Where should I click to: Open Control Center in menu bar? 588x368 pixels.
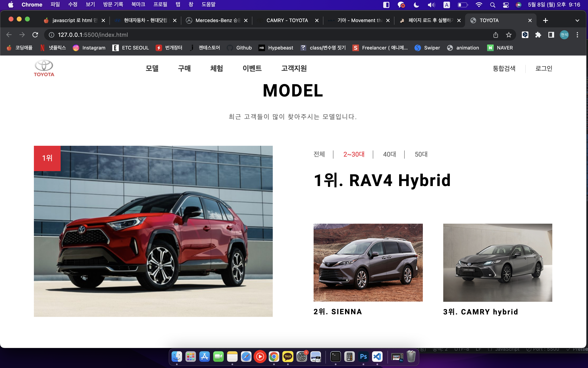click(x=506, y=5)
